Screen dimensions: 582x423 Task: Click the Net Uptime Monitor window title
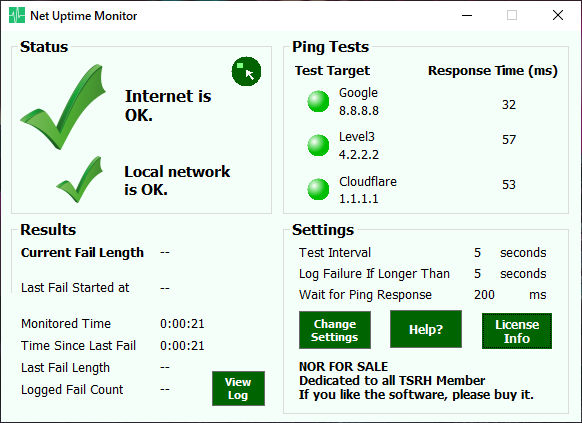point(84,16)
